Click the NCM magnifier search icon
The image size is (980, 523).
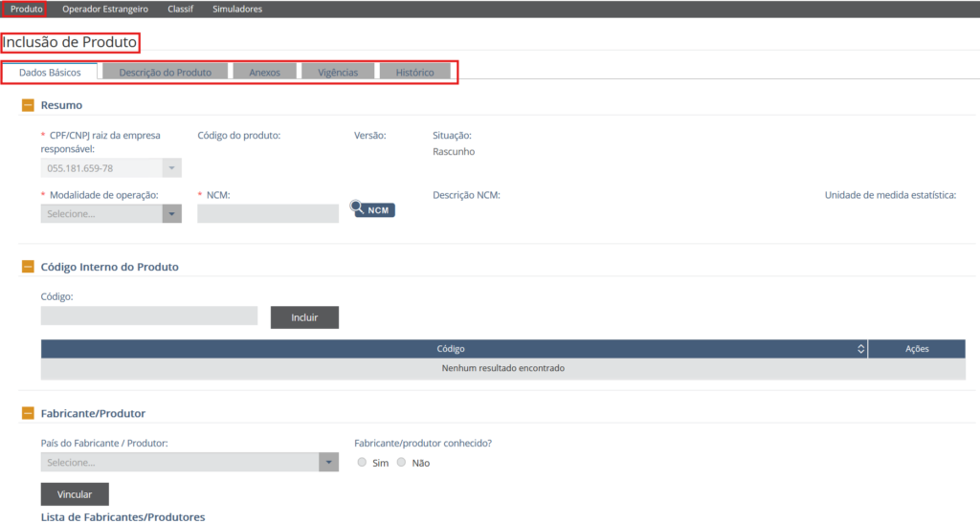coord(358,207)
